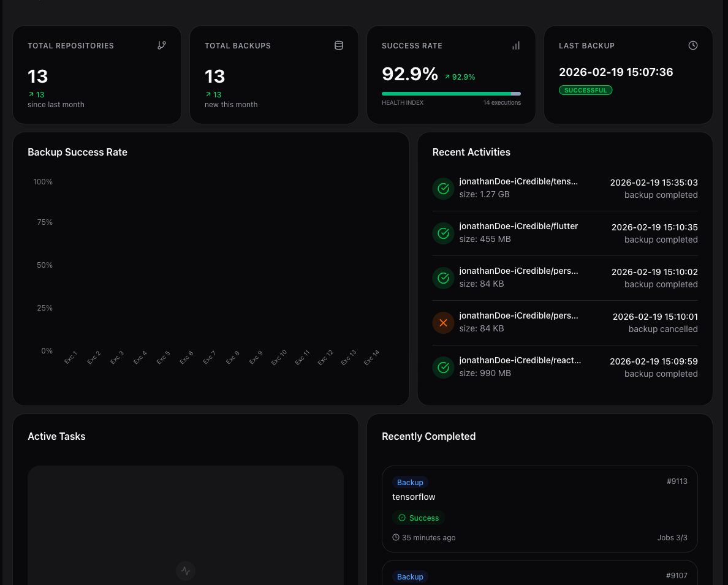Viewport: 728px width, 585px height.
Task: Click the git branch icon on Total Repositories card
Action: click(162, 45)
